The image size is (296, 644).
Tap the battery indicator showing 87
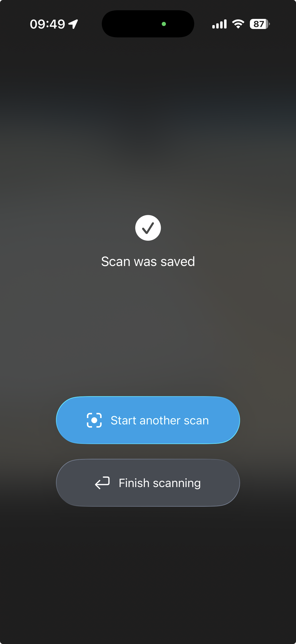click(x=259, y=24)
